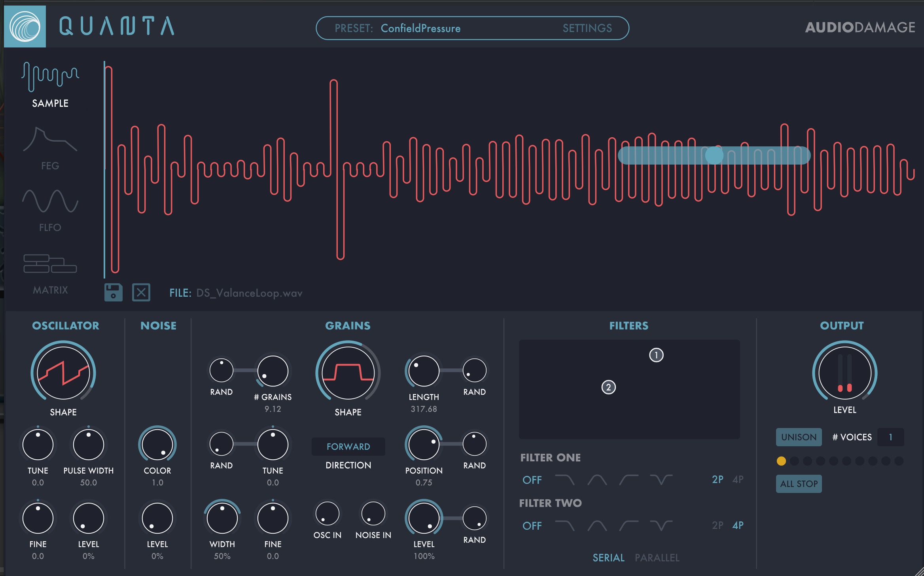Click the OSC IN knob
The height and width of the screenshot is (576, 924).
click(x=328, y=513)
